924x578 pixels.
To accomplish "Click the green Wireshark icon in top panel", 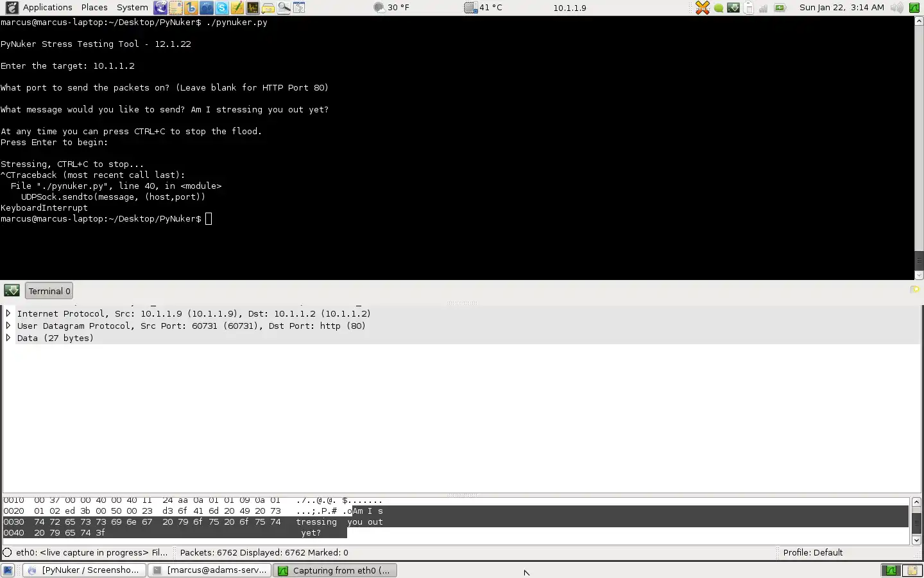I will click(x=914, y=8).
